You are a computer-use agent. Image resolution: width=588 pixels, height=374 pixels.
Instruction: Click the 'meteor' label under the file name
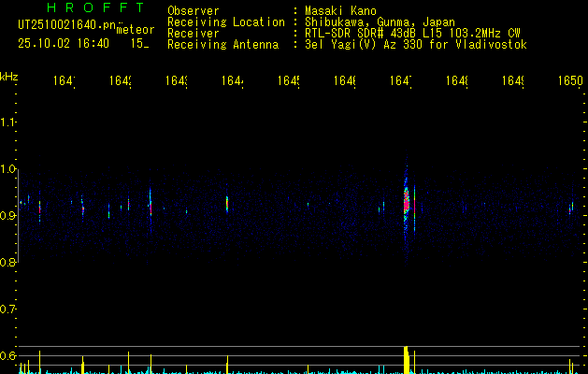[136, 30]
